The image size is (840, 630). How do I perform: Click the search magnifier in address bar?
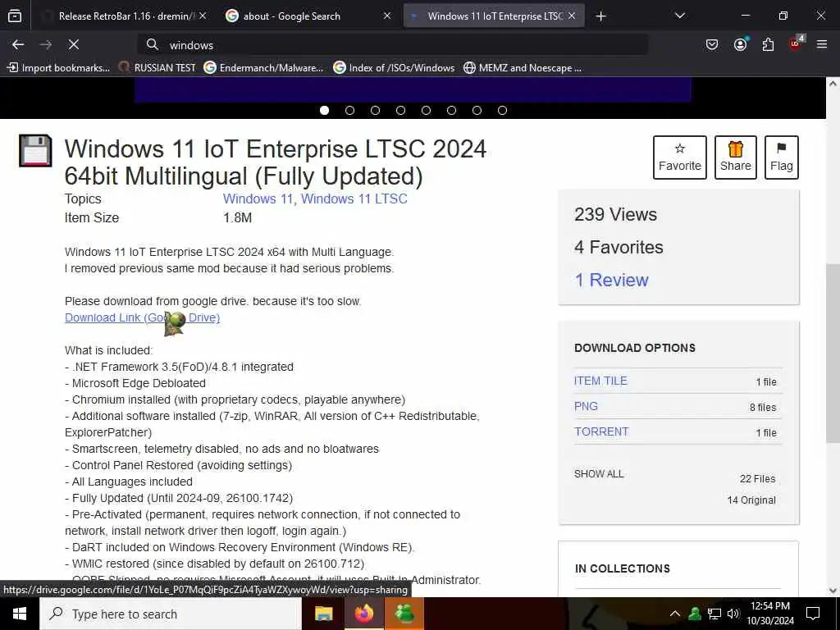coord(152,45)
